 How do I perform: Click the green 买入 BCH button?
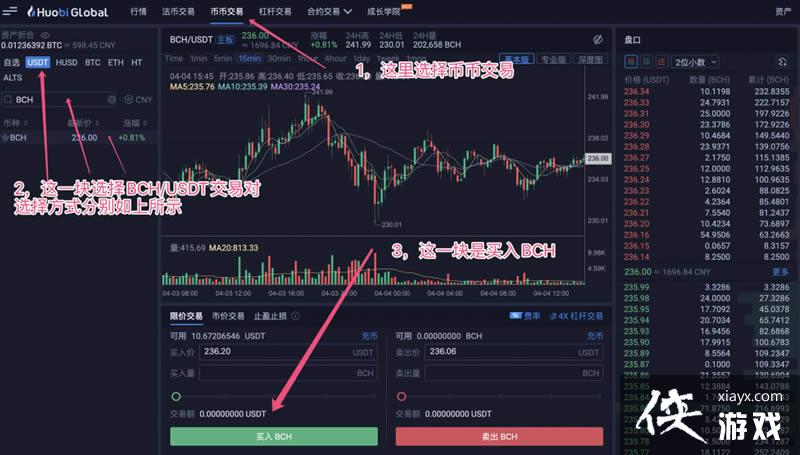point(274,437)
